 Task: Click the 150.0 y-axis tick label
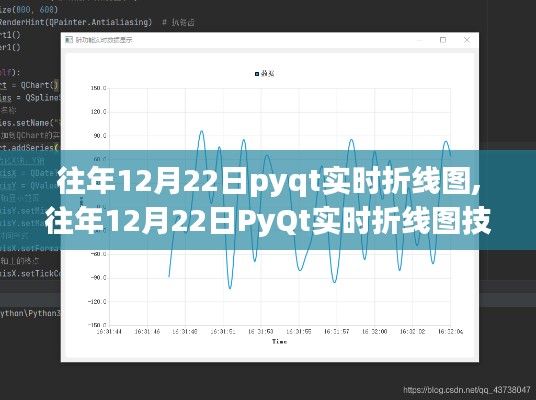(98, 88)
